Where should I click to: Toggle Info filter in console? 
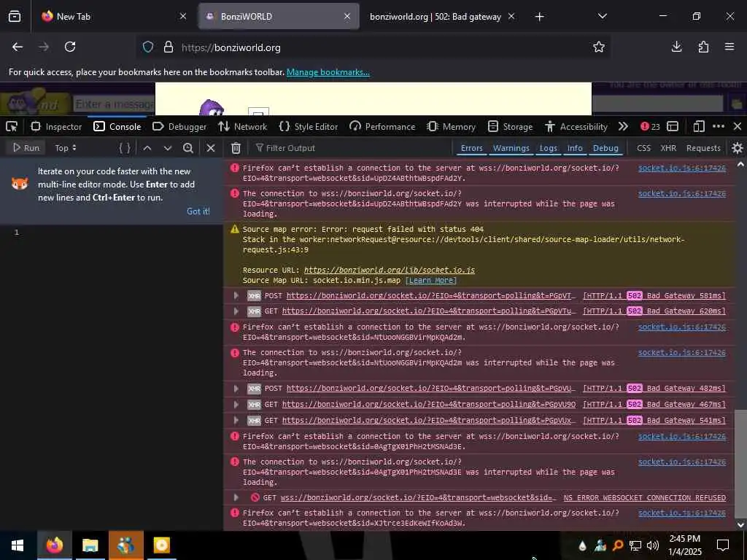click(575, 148)
